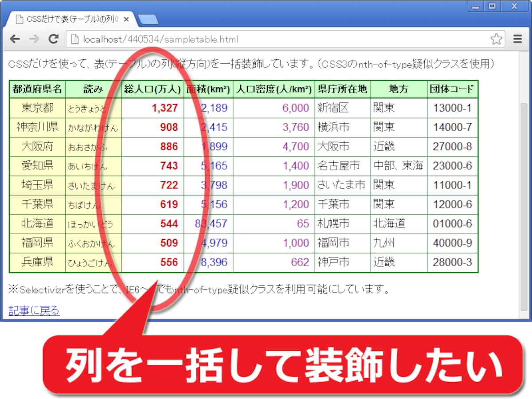This screenshot has height=399, width=532.
Task: Click the code 01000-6
Action: tap(453, 223)
